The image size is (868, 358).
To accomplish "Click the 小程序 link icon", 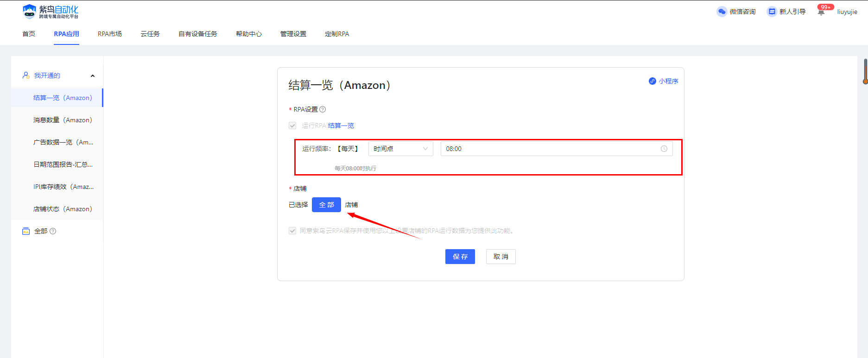I will tap(653, 81).
